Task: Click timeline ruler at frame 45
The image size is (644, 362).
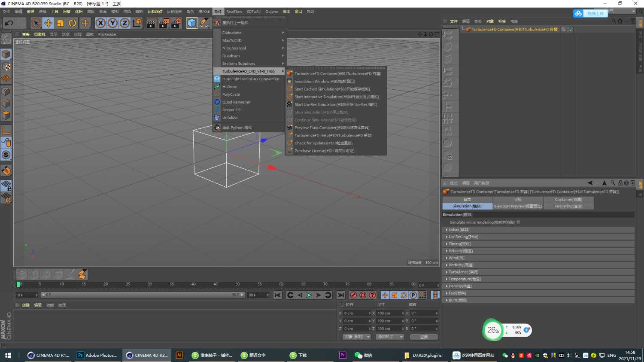Action: point(215,284)
